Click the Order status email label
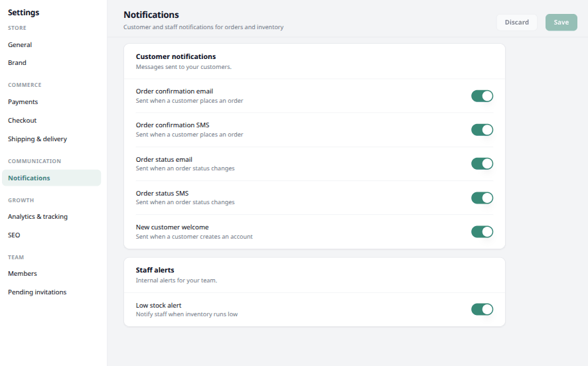 point(164,160)
